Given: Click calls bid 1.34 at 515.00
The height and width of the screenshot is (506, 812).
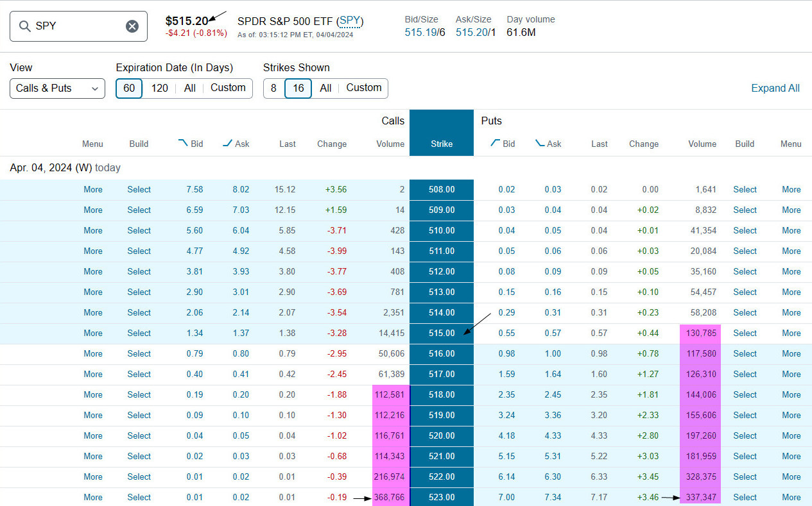Looking at the screenshot, I should (x=194, y=333).
